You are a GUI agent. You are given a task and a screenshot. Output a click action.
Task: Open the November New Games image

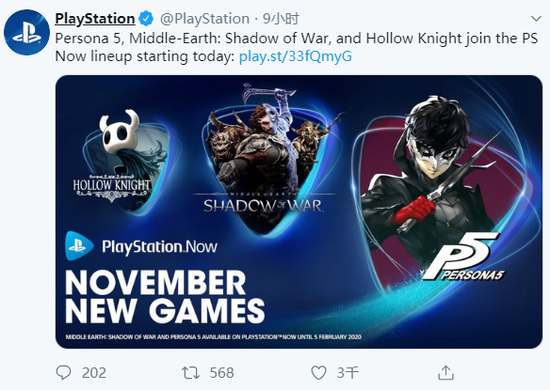point(299,212)
